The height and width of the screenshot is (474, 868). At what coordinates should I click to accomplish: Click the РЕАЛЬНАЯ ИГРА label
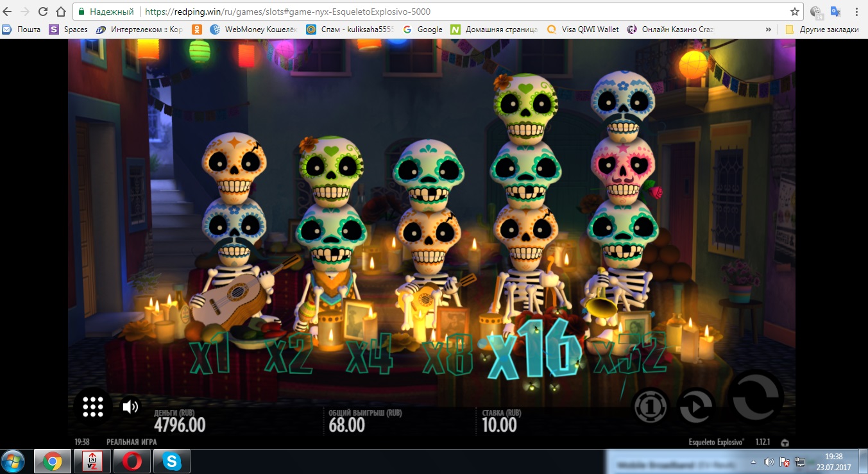[132, 443]
